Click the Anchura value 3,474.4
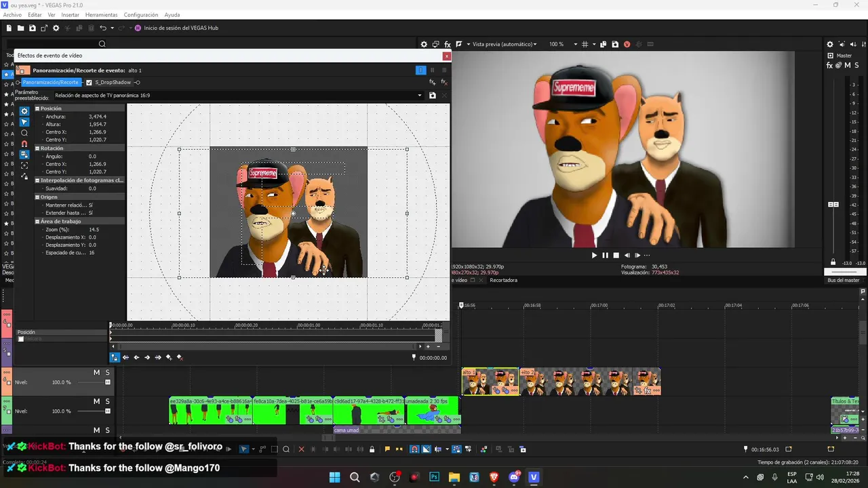 (98, 117)
